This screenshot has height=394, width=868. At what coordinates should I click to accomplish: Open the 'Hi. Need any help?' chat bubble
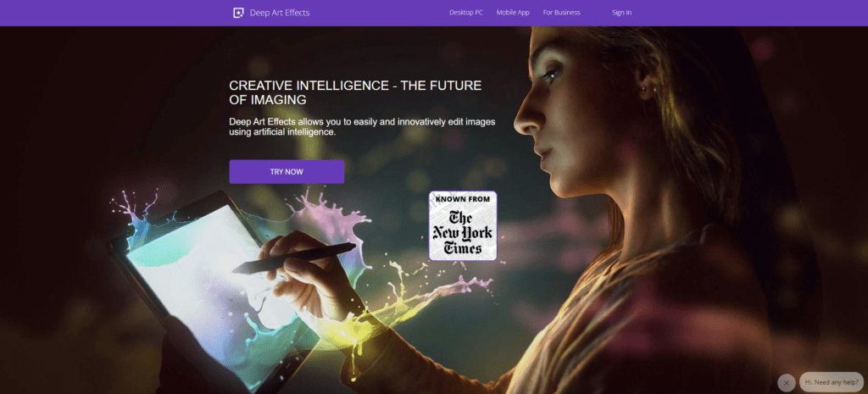(832, 382)
